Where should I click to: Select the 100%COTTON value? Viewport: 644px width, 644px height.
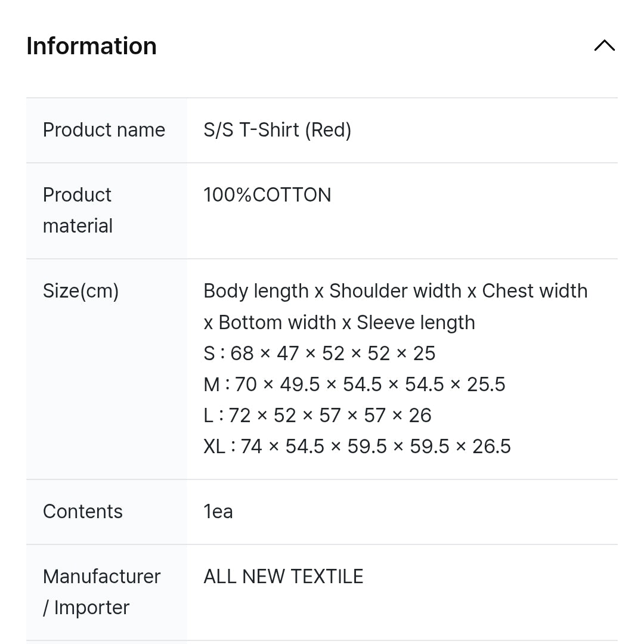click(x=267, y=194)
